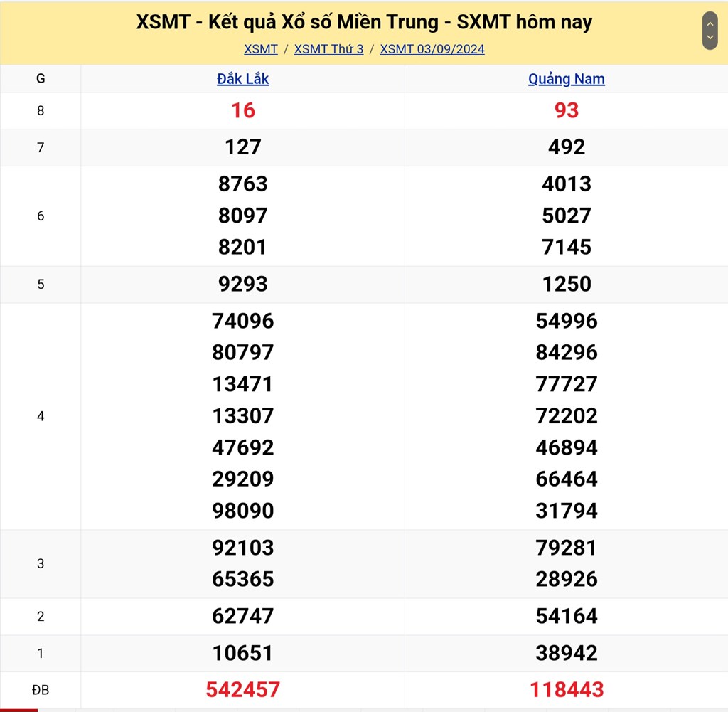728x712 pixels.
Task: Select Đắk Lắk second prize 62747
Action: [x=243, y=616]
